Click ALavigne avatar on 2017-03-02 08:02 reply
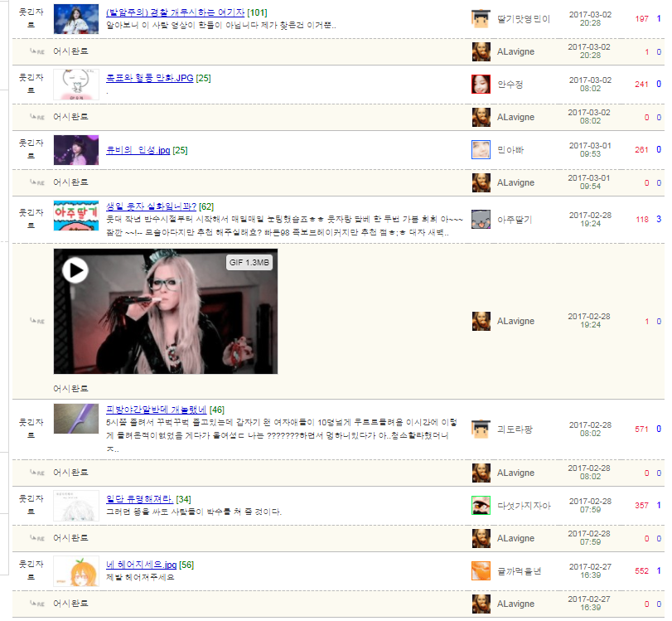The width and height of the screenshot is (672, 621). coord(481,117)
